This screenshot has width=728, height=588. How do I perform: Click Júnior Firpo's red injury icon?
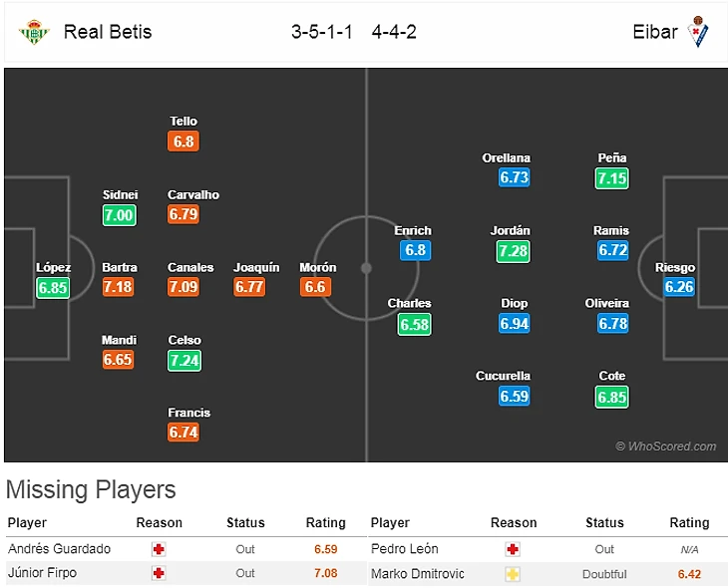click(159, 573)
